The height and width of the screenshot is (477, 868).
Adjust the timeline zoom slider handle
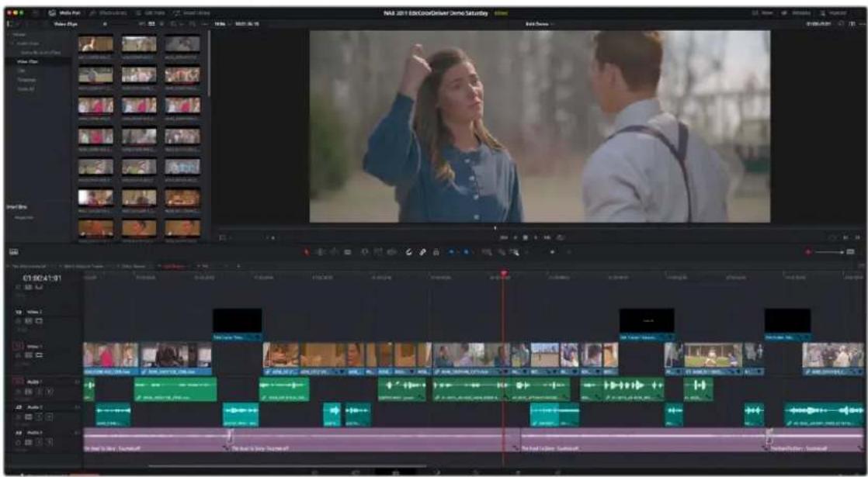point(553,252)
